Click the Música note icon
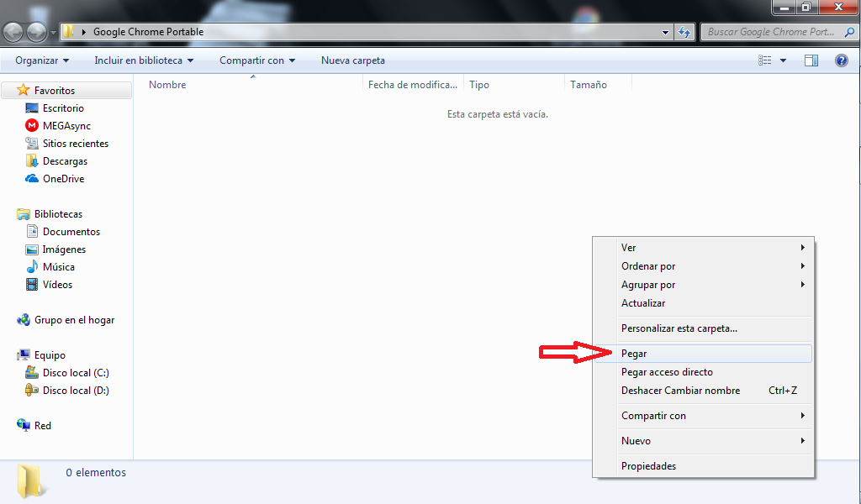Screen dimensions: 861x504 coord(32,267)
